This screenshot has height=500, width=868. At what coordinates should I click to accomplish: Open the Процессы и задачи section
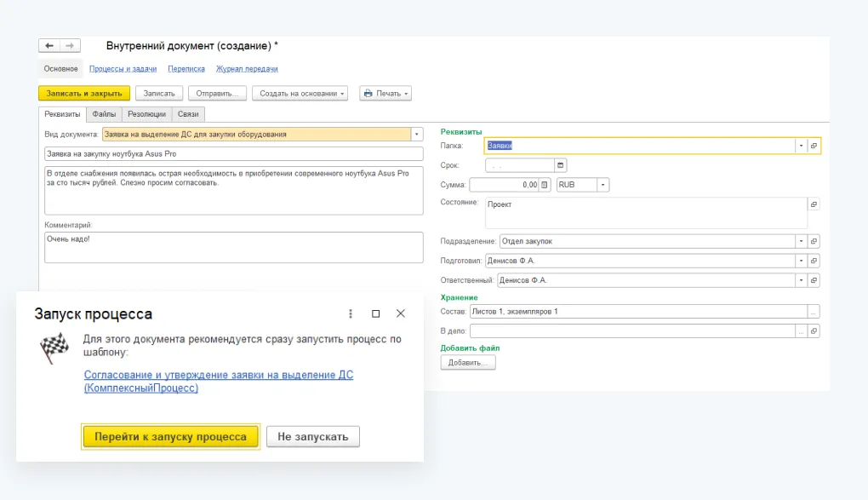tap(123, 69)
